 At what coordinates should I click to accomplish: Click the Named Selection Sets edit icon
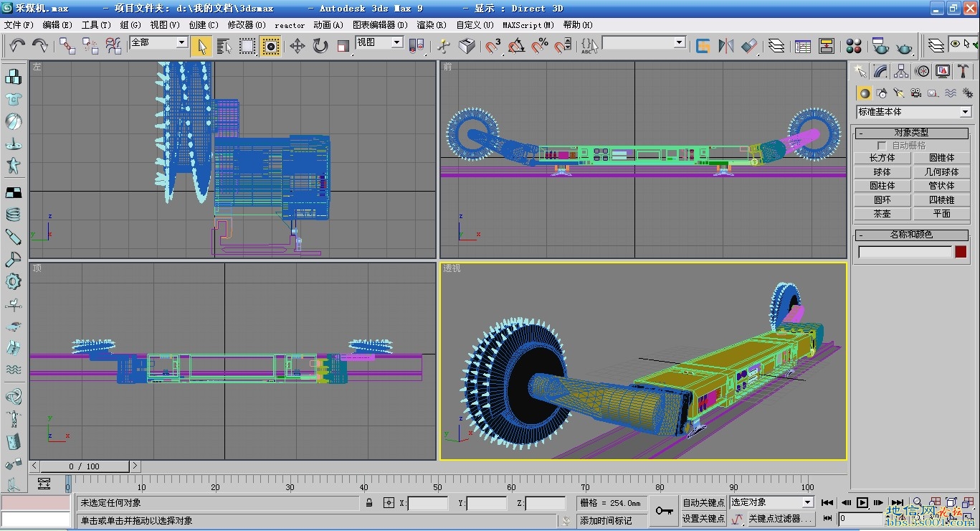[x=589, y=46]
